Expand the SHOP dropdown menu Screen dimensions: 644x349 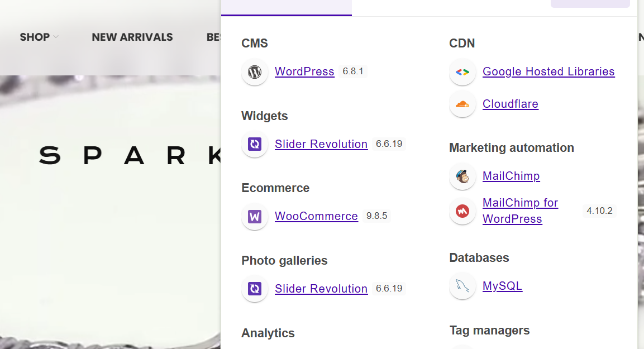pos(39,37)
